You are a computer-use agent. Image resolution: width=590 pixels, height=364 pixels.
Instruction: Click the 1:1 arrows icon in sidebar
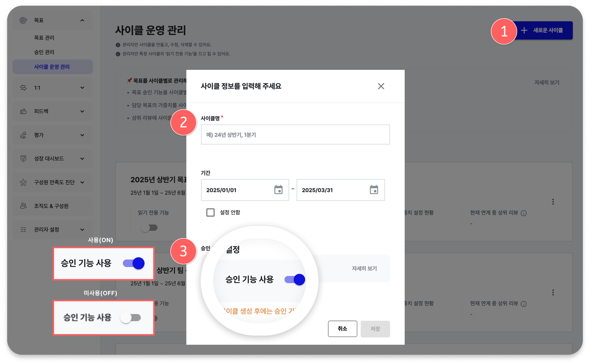pos(23,88)
